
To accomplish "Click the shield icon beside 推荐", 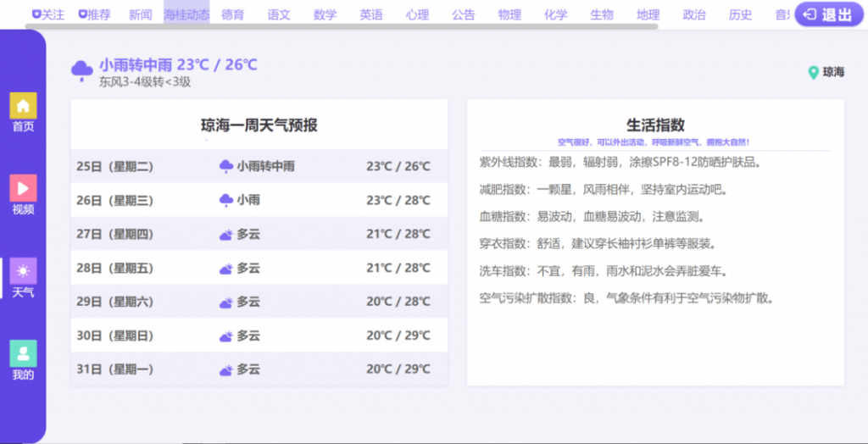I will pos(82,14).
